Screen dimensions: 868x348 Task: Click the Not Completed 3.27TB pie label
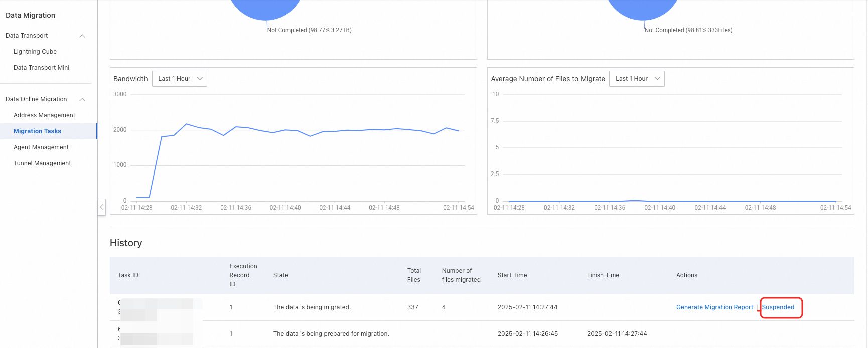310,30
